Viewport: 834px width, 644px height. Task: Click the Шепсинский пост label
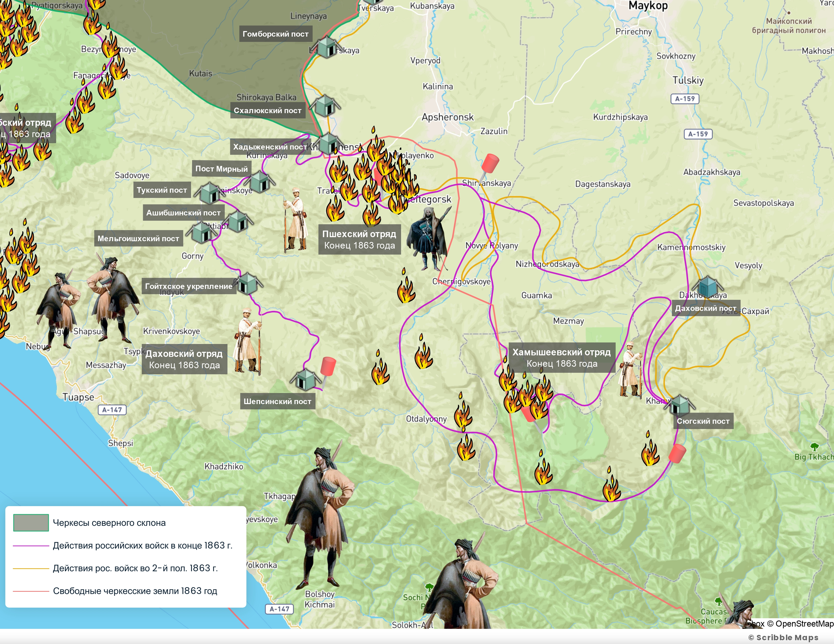coord(277,401)
